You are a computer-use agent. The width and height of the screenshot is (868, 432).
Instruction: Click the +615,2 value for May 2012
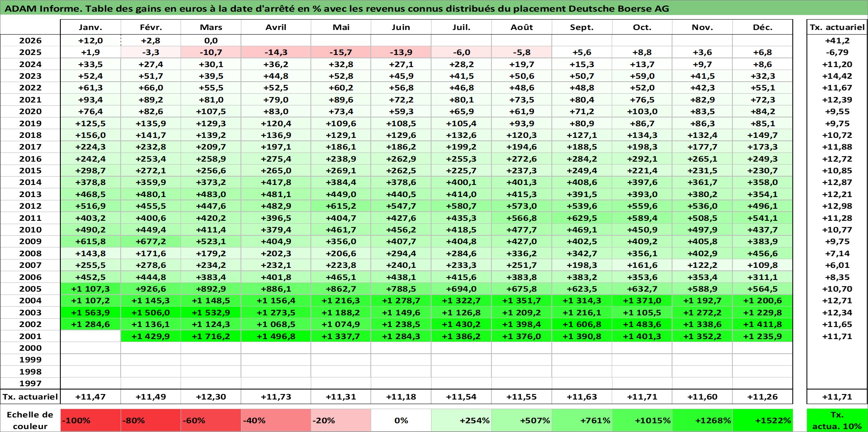click(x=341, y=206)
